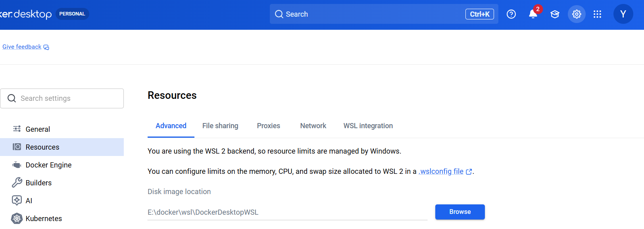Viewport: 644px width, 229px height.
Task: Open the Network tab
Action: pos(313,126)
